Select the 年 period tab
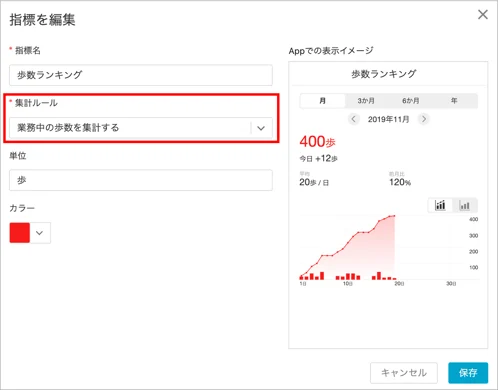This screenshot has width=498, height=390. pos(454,101)
